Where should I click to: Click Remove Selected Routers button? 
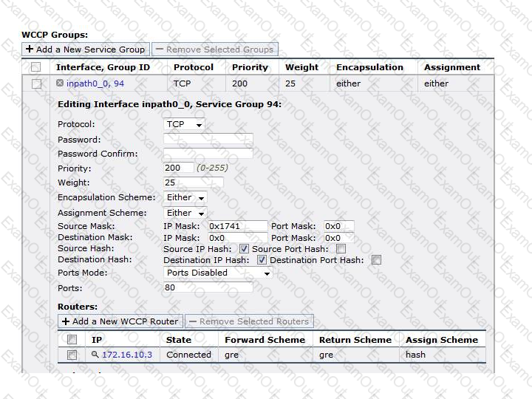(250, 321)
